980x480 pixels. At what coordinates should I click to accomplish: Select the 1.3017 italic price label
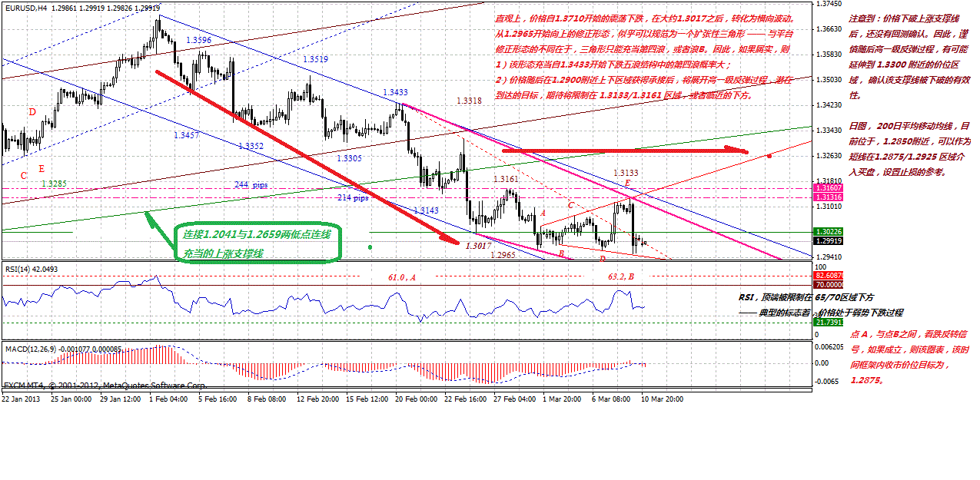pyautogui.click(x=479, y=244)
